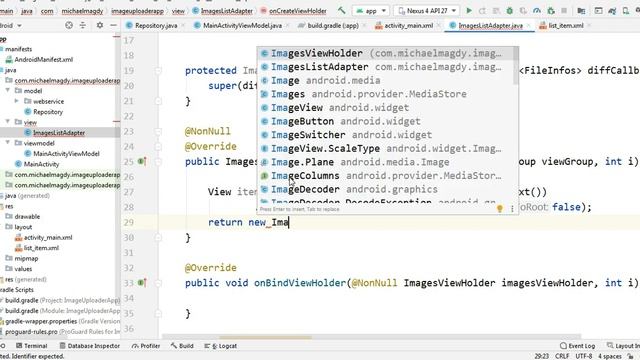Toggle code fold marker on line 33
Screen dimensions: 640x360
tap(158, 282)
